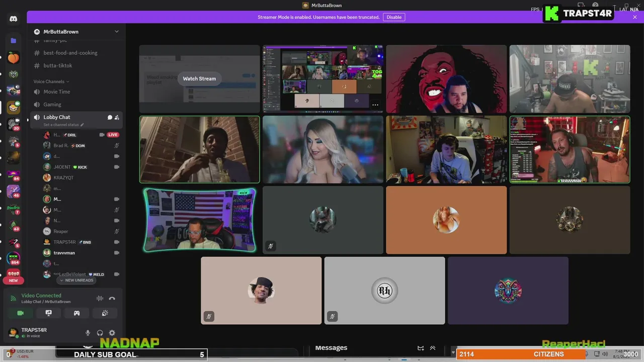Open the server with 20 badge
The image size is (644, 362).
coord(14,124)
